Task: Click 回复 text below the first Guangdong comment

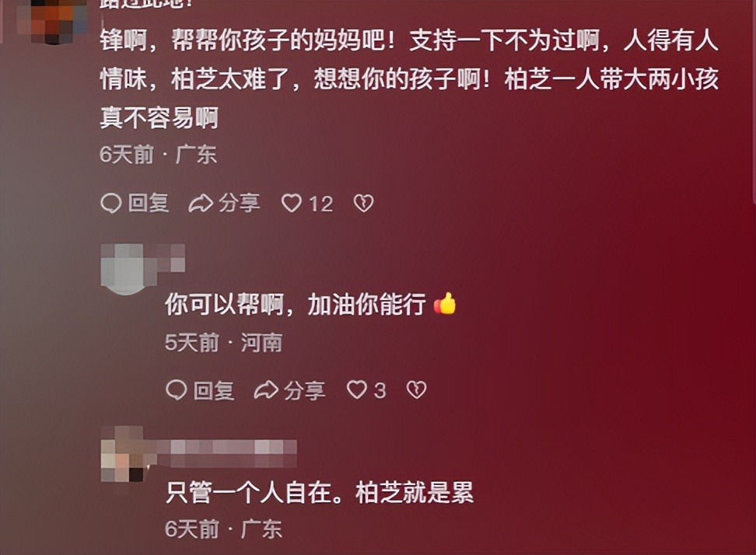Action: click(x=148, y=203)
